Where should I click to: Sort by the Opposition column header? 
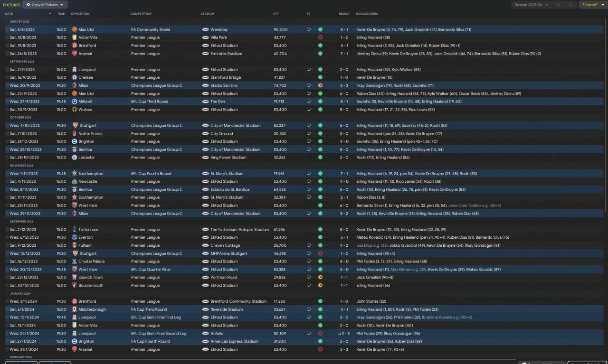tap(80, 14)
